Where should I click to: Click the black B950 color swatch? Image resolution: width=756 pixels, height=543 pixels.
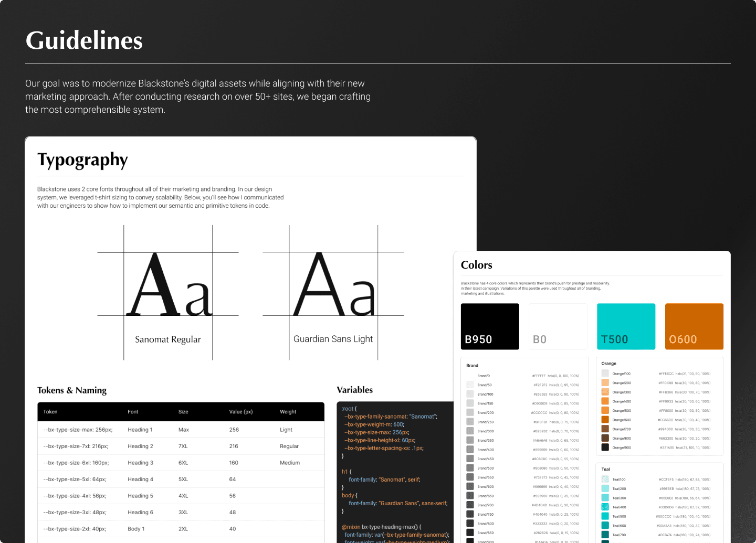click(490, 326)
